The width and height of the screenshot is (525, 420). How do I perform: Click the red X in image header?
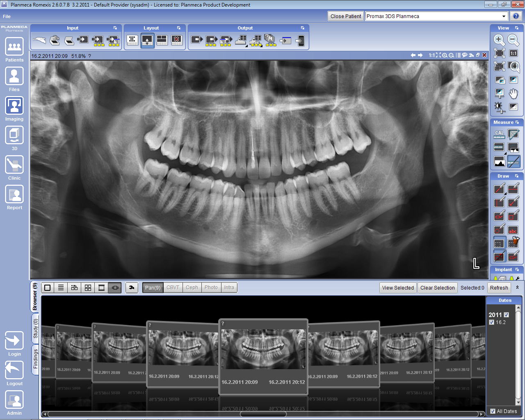pos(484,55)
